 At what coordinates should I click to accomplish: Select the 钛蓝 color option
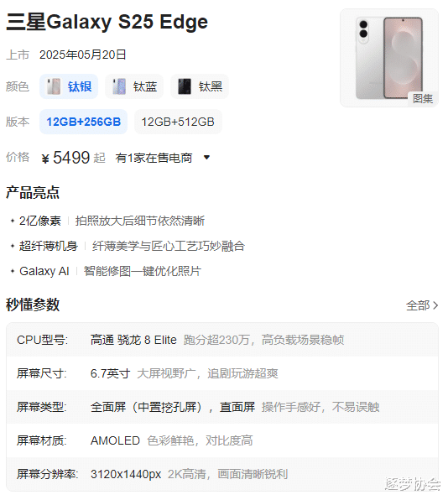click(x=134, y=86)
